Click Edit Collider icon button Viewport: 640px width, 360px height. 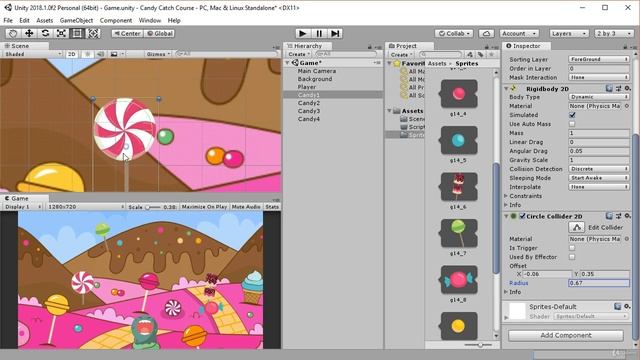[576, 227]
